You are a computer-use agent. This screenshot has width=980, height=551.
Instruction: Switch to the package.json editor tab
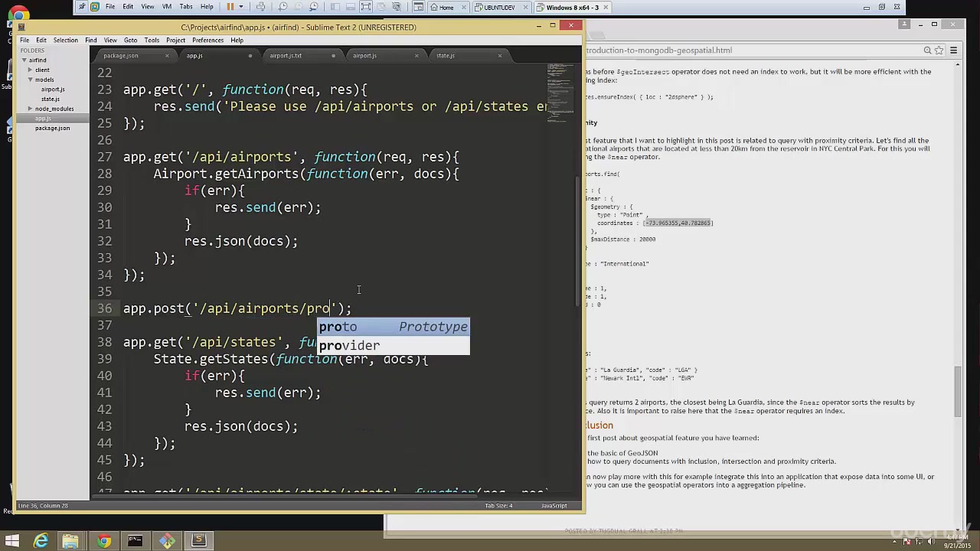[121, 56]
